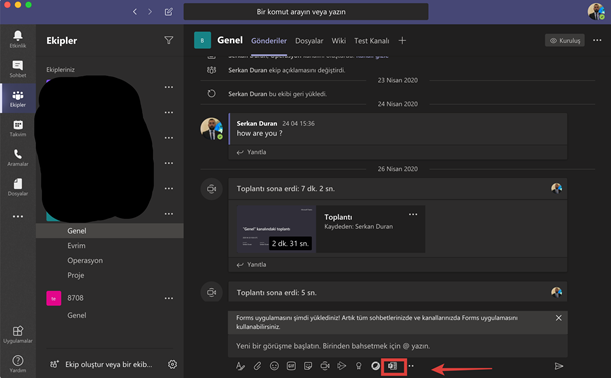Send the message with the arrow icon

pos(559,366)
